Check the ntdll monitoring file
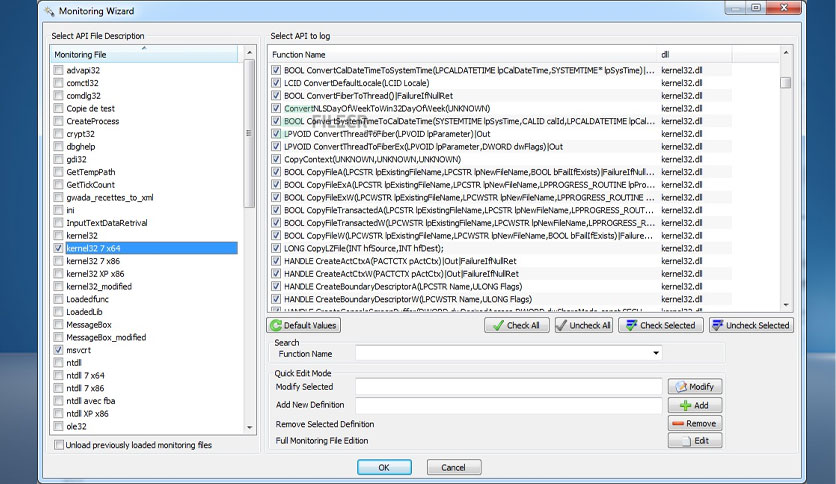Image resolution: width=836 pixels, height=484 pixels. click(x=59, y=362)
